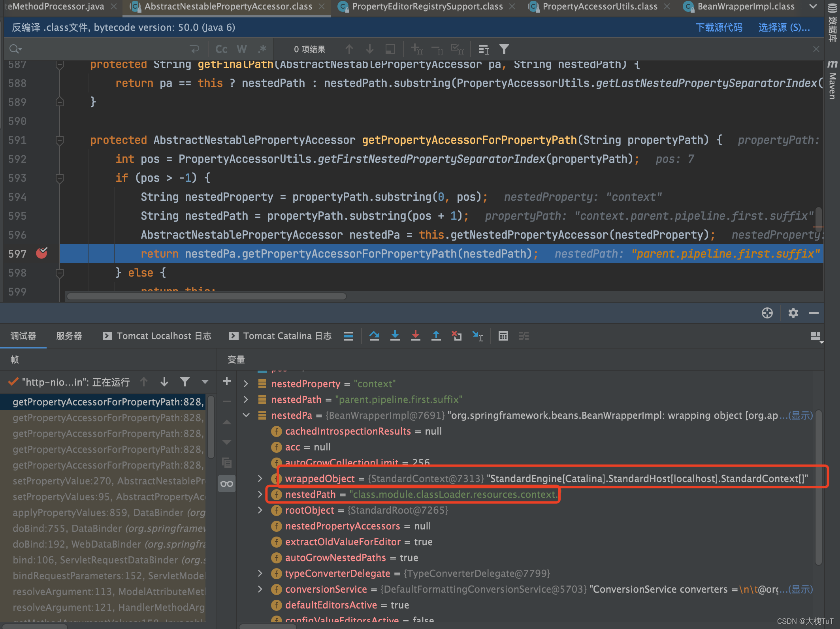Open 数据库 database tool window
840x629 pixels.
[832, 24]
